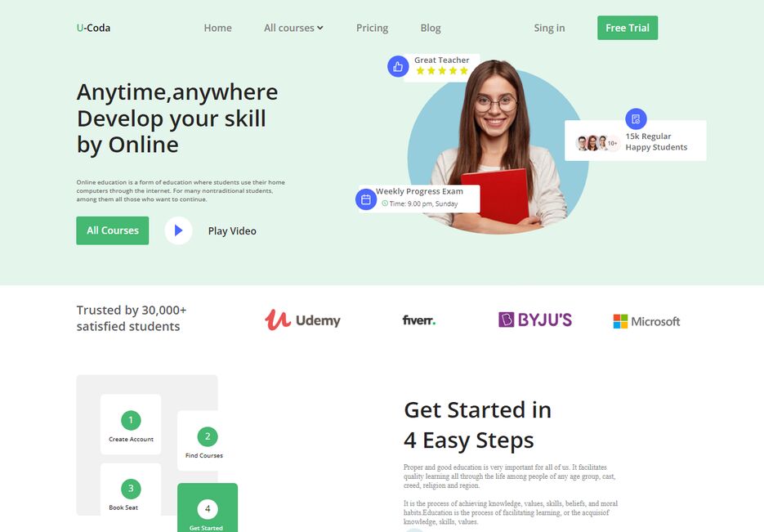Viewport: 764px width, 532px height.
Task: Select step 1 Create Account card
Action: point(131,424)
